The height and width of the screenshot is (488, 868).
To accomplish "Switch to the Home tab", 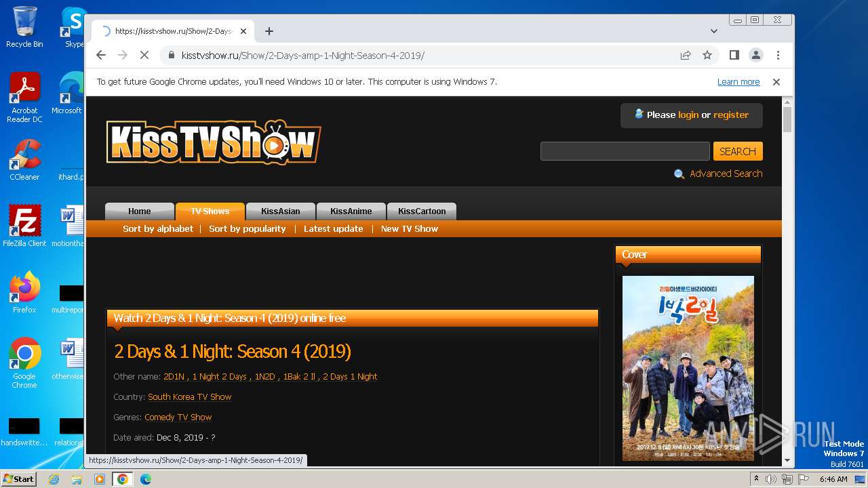I will tap(140, 211).
